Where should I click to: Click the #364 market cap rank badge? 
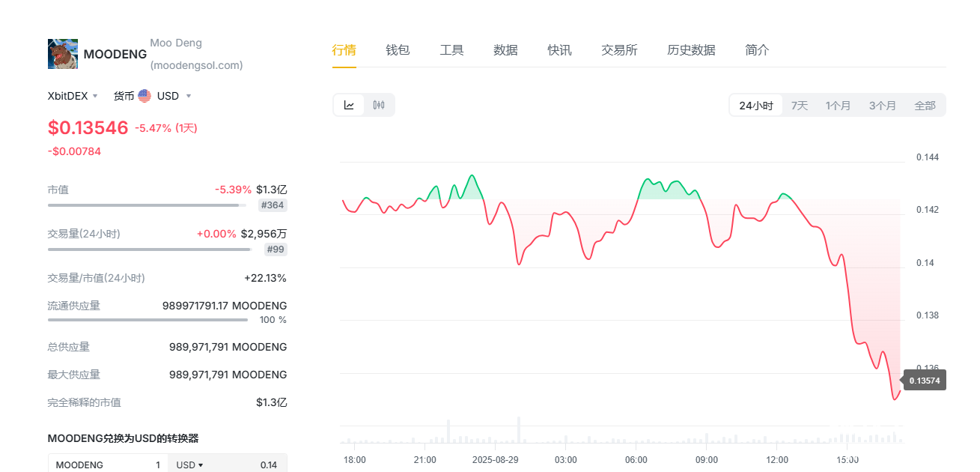point(273,205)
